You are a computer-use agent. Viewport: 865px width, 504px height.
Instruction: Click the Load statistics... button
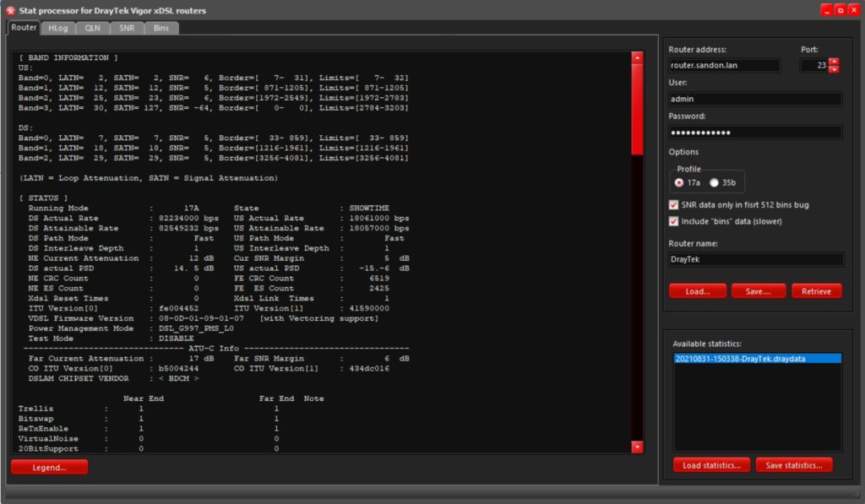(x=711, y=465)
